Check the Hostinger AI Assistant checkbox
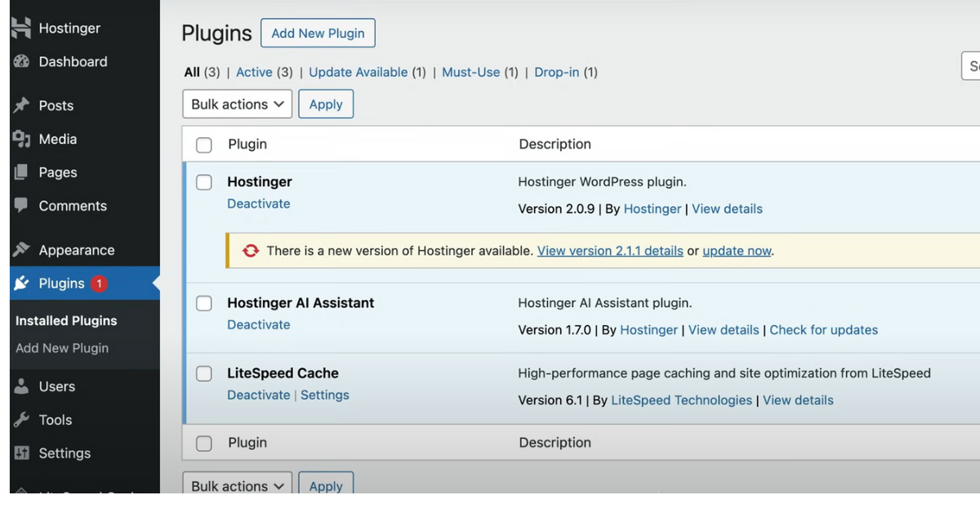The width and height of the screenshot is (980, 513). click(x=204, y=303)
